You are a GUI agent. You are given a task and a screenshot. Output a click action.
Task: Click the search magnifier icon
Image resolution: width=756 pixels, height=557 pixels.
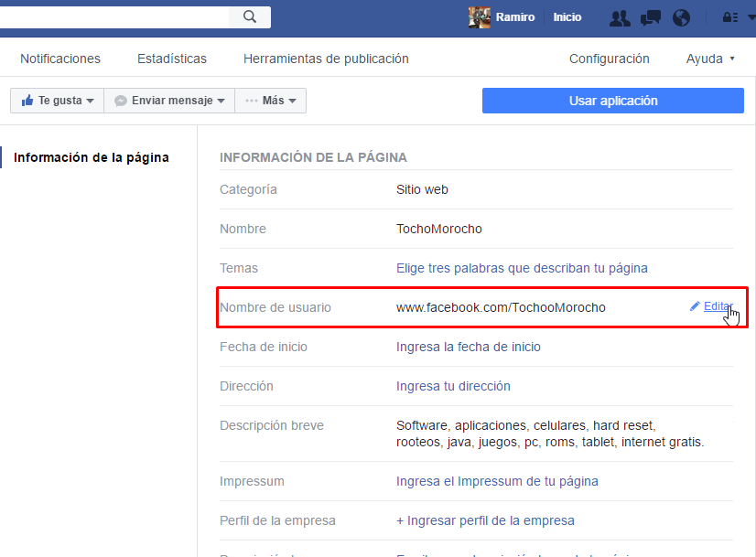click(249, 16)
